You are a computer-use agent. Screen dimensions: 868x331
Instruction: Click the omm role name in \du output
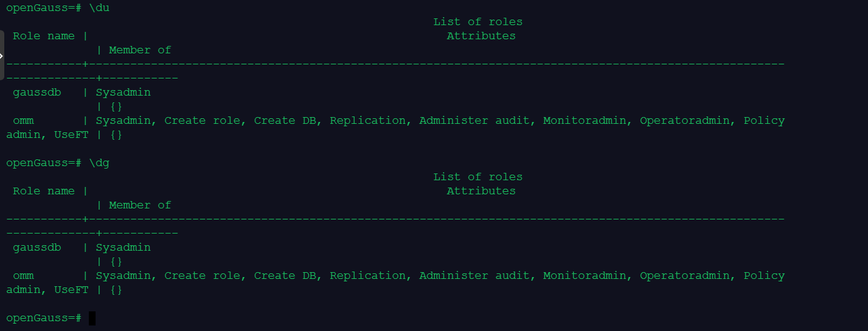pyautogui.click(x=23, y=121)
